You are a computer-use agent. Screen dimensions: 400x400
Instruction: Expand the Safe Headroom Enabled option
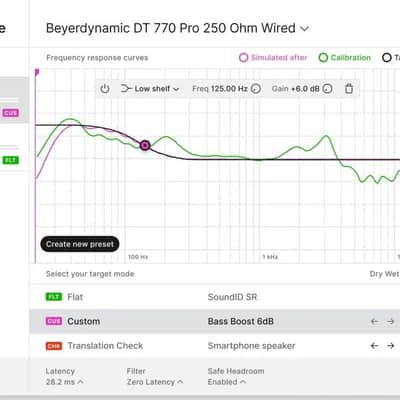[227, 382]
